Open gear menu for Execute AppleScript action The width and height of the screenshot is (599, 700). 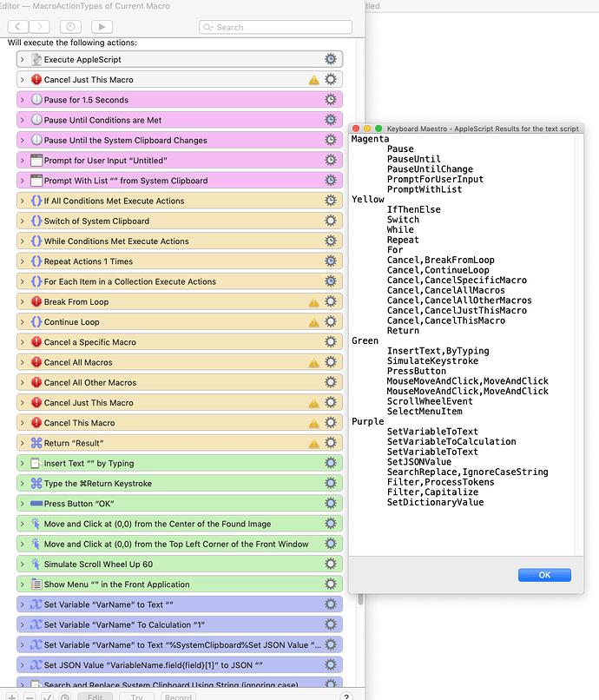tap(330, 59)
